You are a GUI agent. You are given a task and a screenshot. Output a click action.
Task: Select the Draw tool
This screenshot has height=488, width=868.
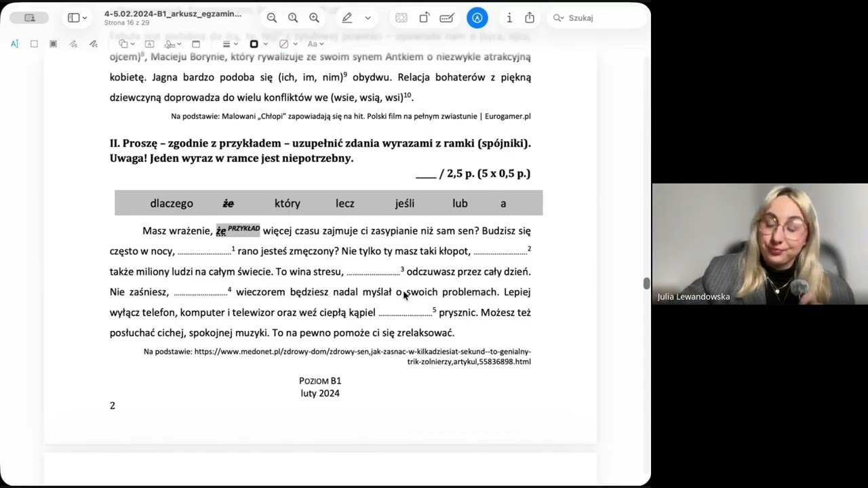[x=93, y=44]
